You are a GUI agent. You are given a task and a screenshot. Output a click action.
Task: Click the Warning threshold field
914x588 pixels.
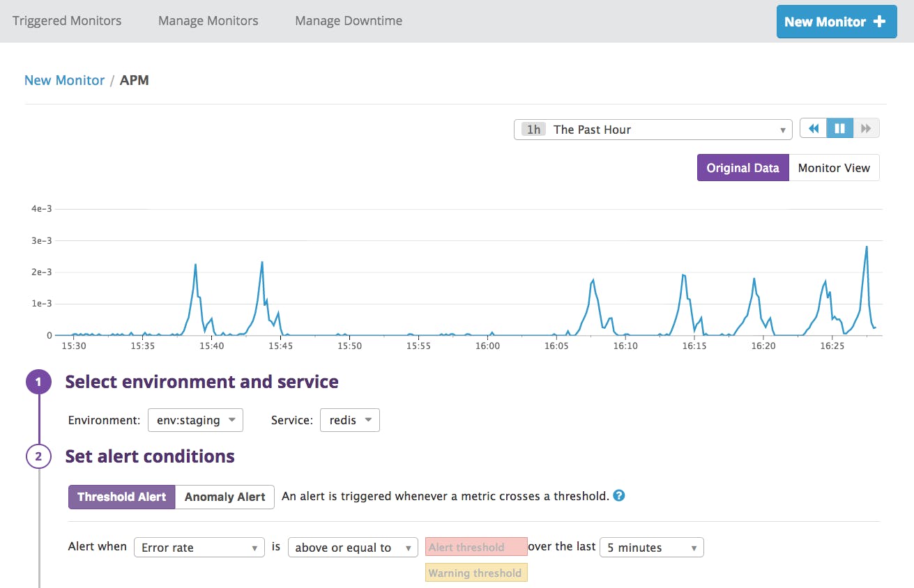476,572
